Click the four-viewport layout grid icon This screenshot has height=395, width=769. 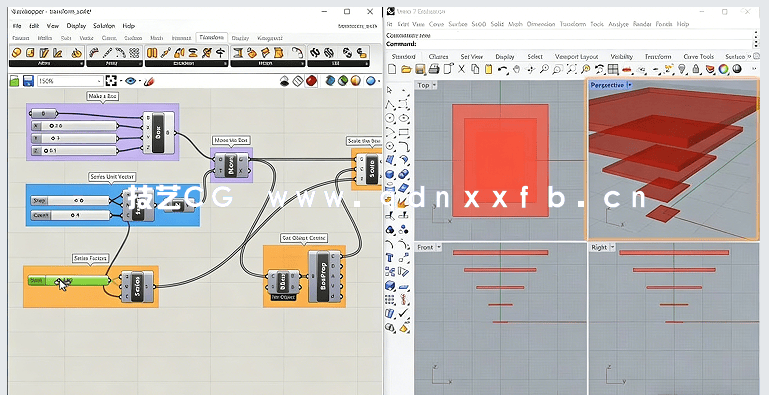tap(613, 69)
